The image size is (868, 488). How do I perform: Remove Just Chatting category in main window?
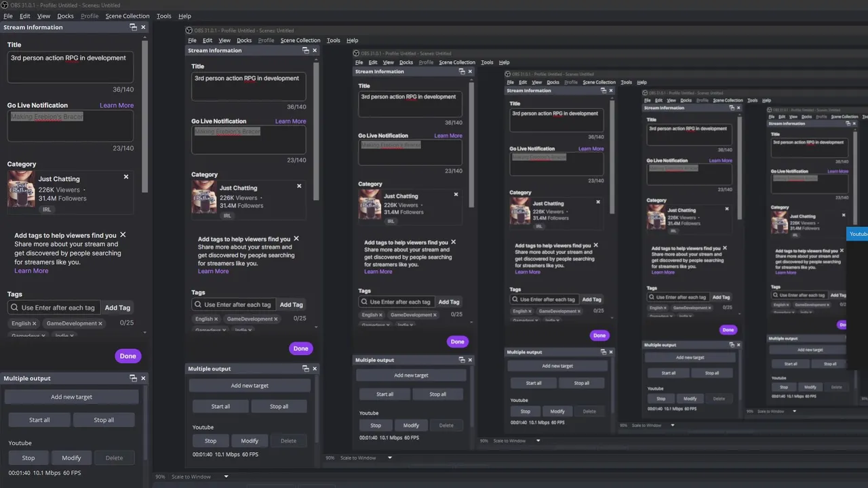[126, 177]
